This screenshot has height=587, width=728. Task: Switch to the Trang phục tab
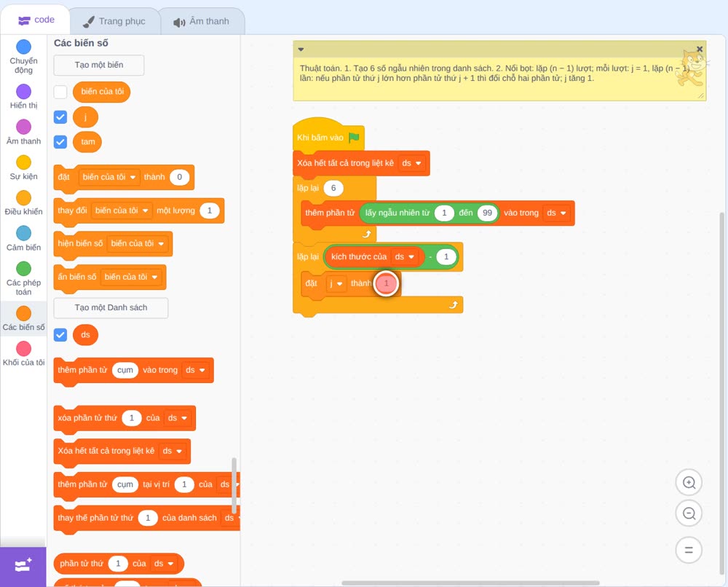(114, 21)
